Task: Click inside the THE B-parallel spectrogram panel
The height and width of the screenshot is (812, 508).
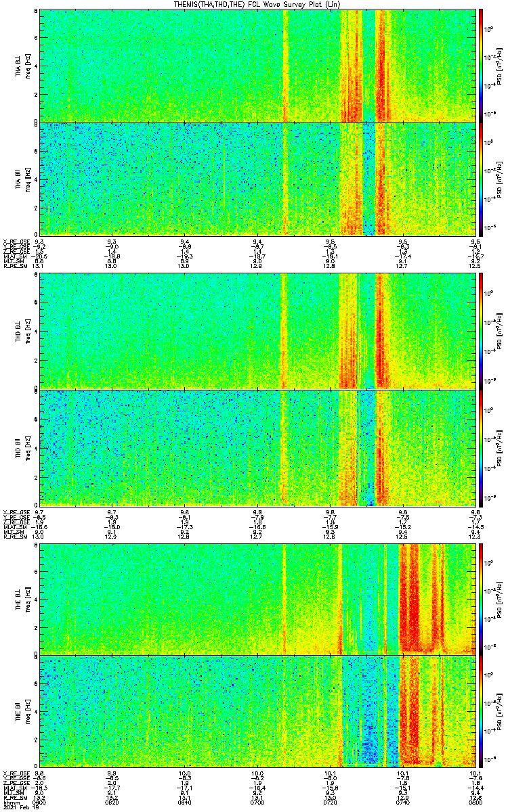Action: pos(258,712)
